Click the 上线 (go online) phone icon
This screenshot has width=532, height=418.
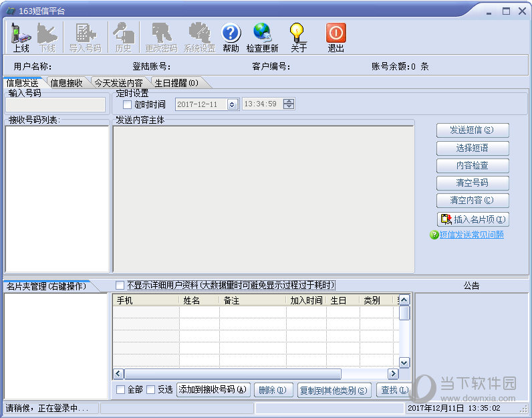point(20,37)
